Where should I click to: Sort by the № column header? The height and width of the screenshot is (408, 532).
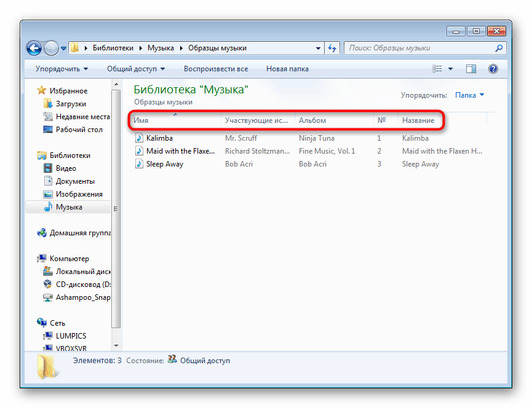[x=386, y=120]
